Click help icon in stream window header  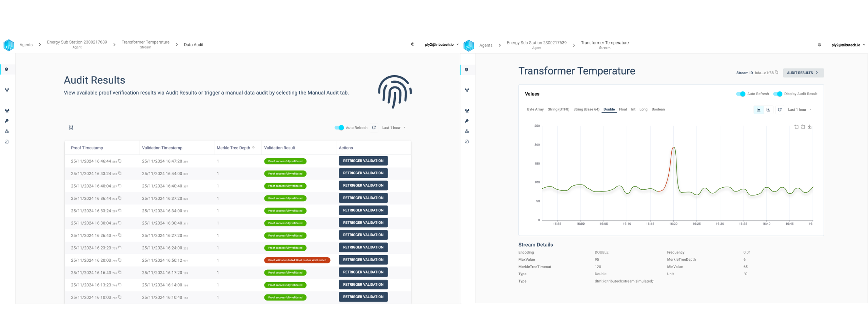click(819, 45)
